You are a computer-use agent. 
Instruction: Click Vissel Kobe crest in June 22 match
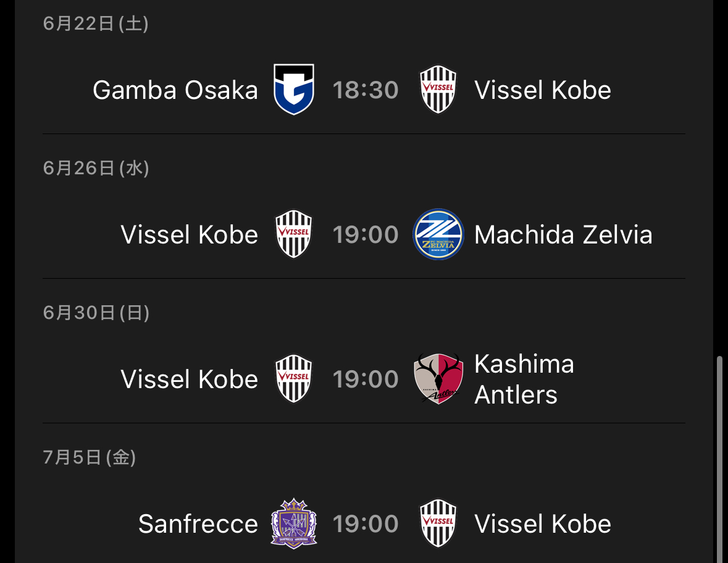(438, 89)
